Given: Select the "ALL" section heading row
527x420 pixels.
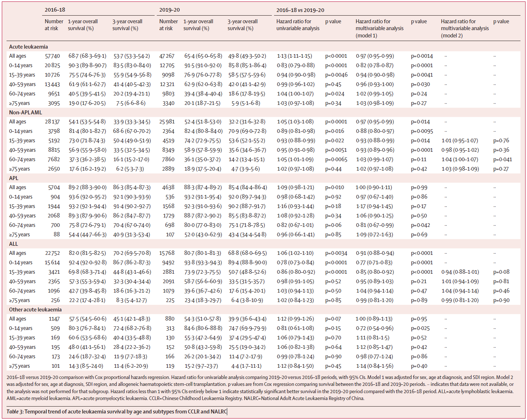Looking at the screenshot, I should coord(13,244).
